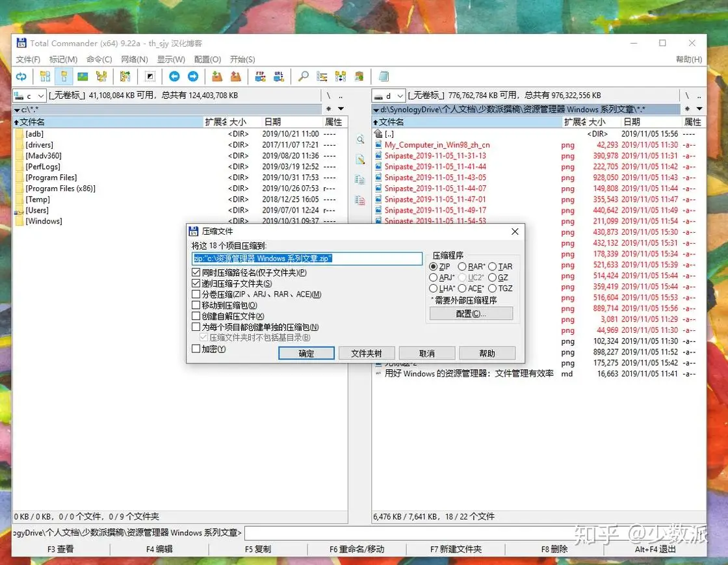Screen dimensions: 728x565
Task: Click the F5 复制 bottom button
Action: 259,549
